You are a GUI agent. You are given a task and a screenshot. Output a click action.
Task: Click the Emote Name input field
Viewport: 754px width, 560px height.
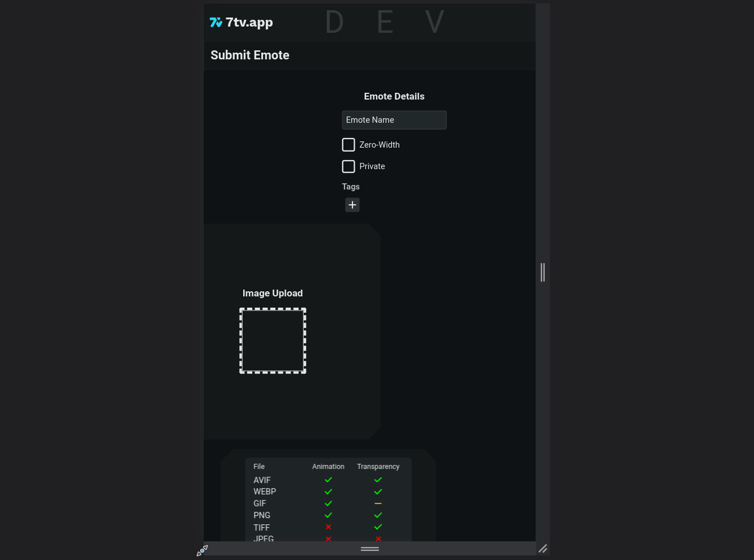[394, 120]
